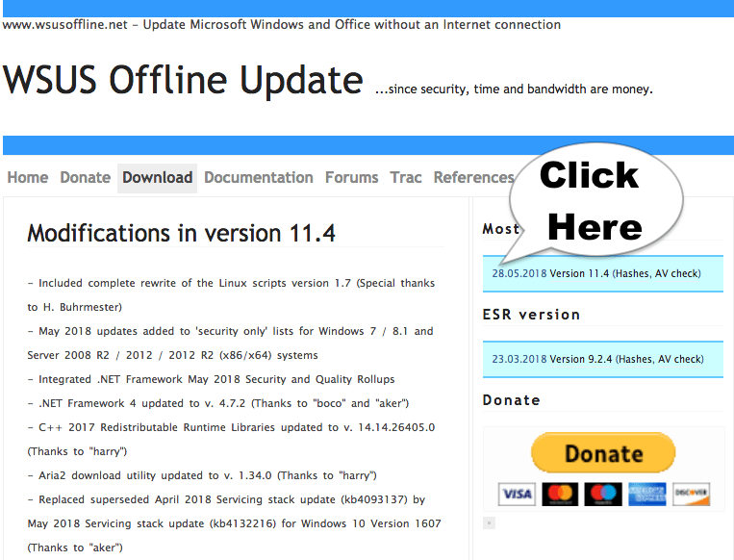
Task: Click the Maestro card icon
Action: 603,495
